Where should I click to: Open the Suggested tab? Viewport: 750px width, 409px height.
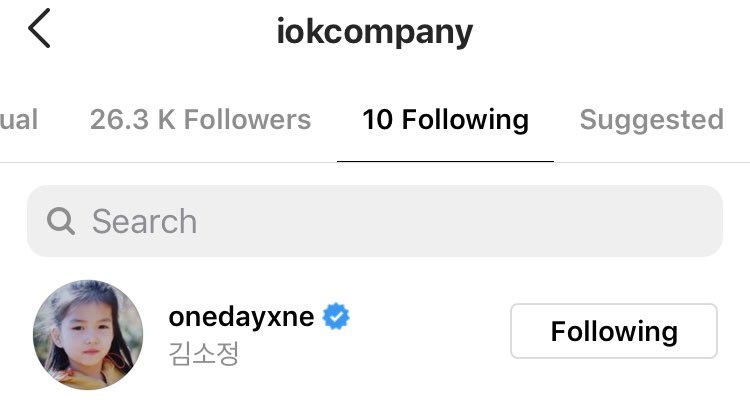pos(651,120)
